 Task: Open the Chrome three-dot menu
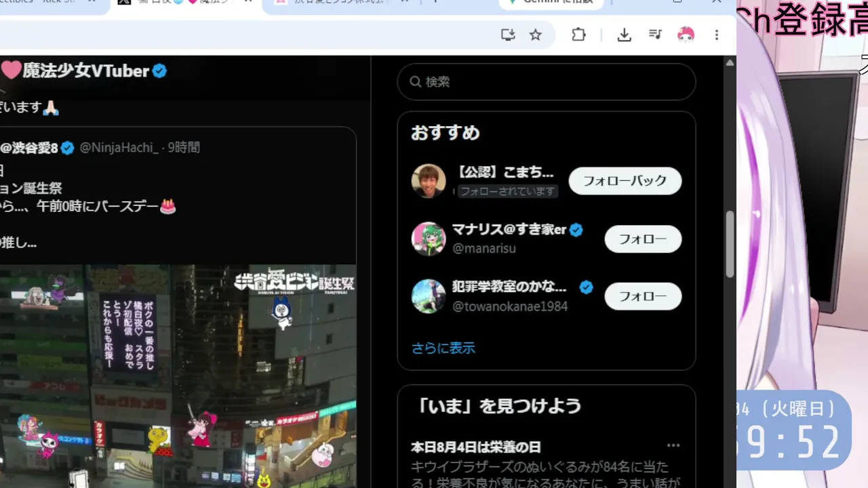coord(717,35)
